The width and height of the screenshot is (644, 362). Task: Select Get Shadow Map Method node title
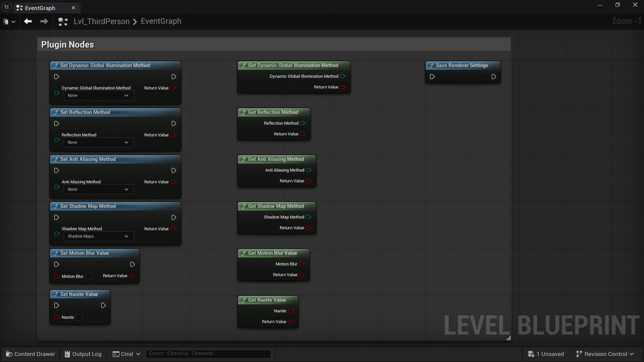[x=277, y=206]
